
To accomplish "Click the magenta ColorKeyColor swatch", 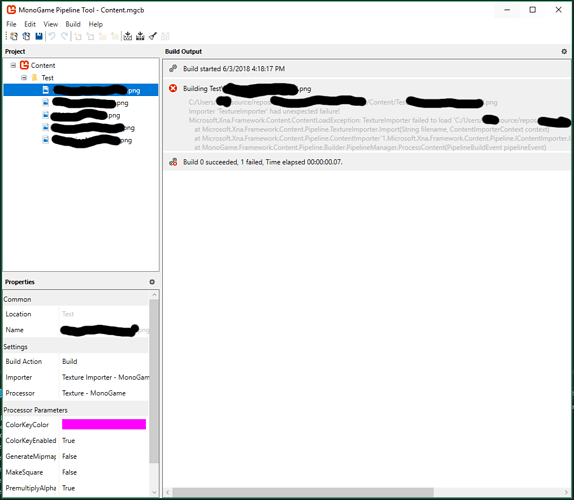I will click(104, 424).
